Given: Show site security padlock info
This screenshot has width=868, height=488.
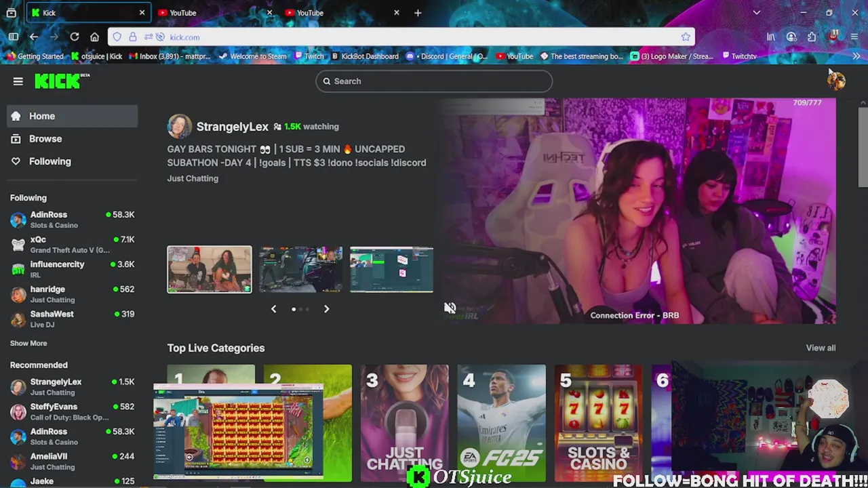Looking at the screenshot, I should point(133,37).
